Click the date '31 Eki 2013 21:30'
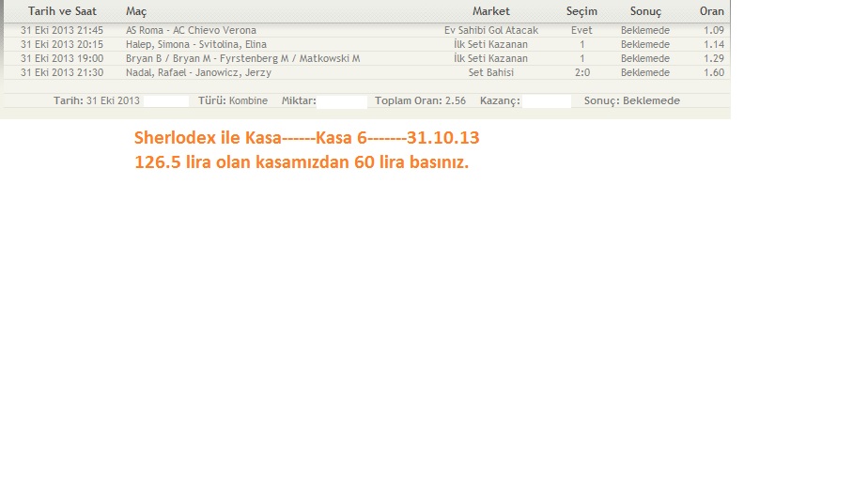The width and height of the screenshot is (868, 491). 62,72
